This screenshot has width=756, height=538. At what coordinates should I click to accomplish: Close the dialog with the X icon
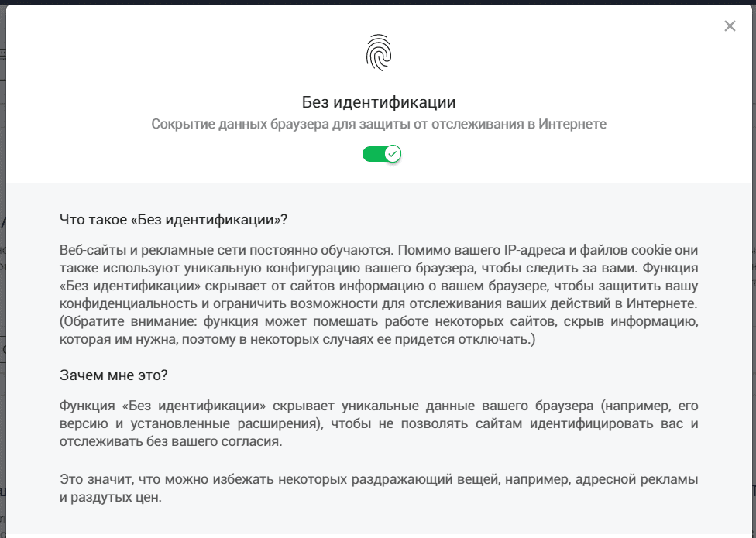click(730, 26)
